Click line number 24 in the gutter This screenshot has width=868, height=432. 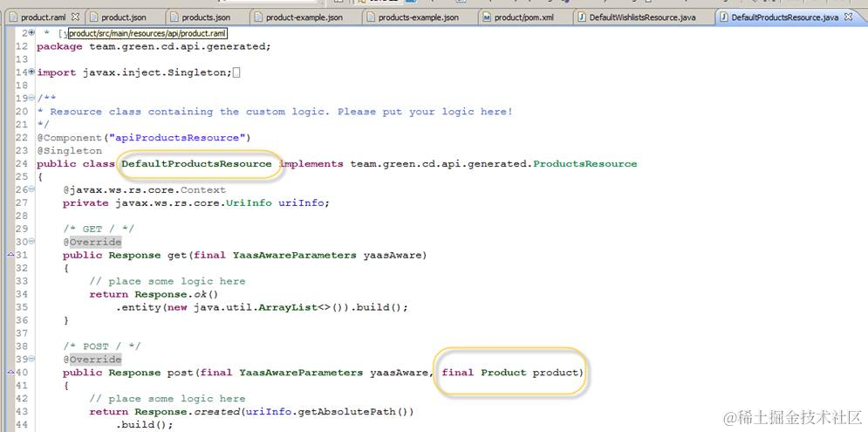tap(22, 164)
